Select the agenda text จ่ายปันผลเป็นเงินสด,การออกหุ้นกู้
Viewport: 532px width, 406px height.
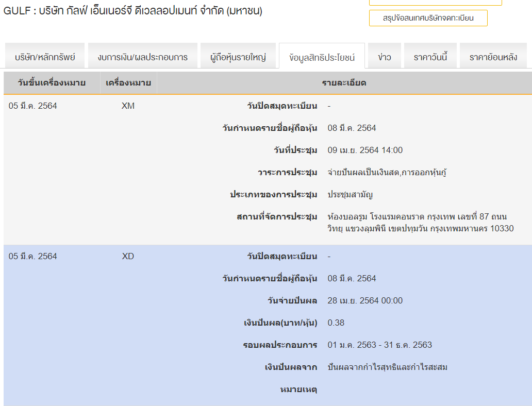coord(387,172)
